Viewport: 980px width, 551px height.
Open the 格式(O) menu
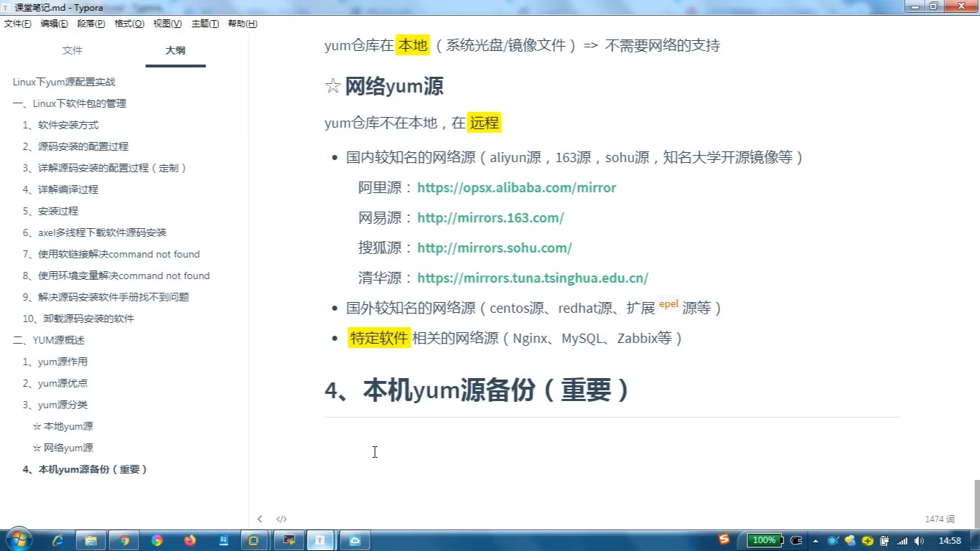pyautogui.click(x=129, y=24)
